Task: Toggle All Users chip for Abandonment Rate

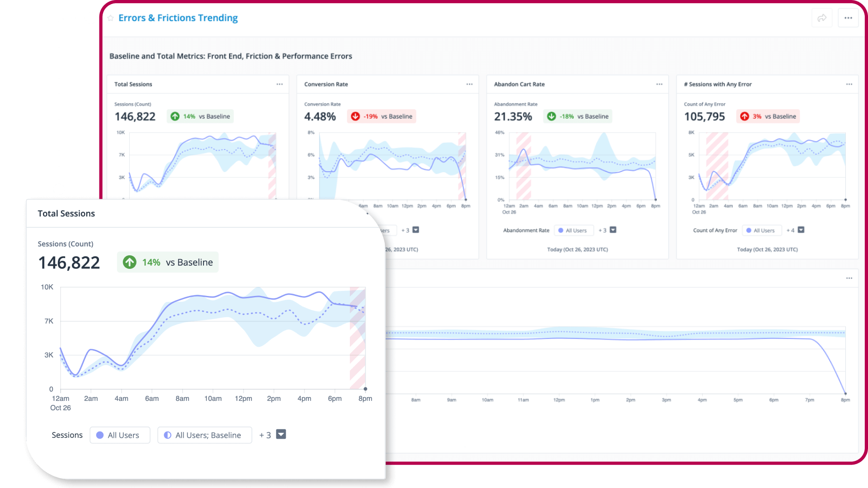Action: (x=573, y=230)
